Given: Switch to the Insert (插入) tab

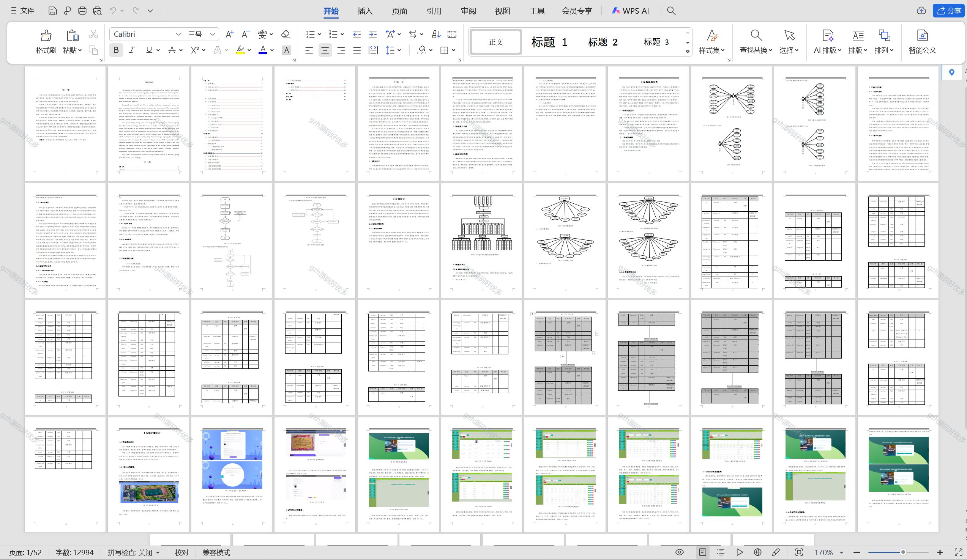Looking at the screenshot, I should point(364,11).
